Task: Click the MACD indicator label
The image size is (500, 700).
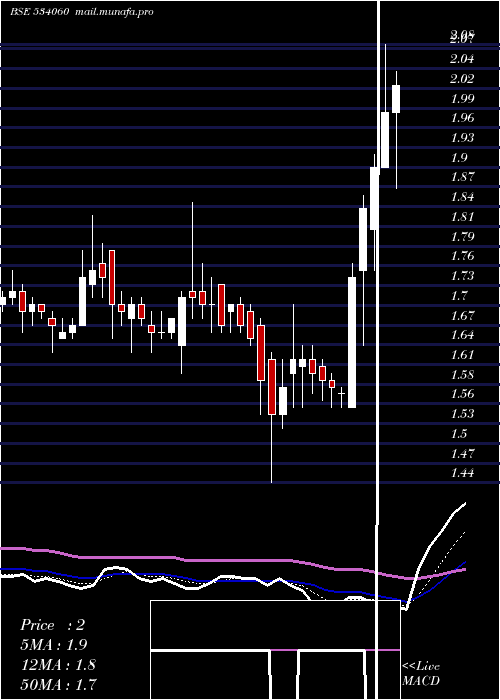Action: click(421, 681)
